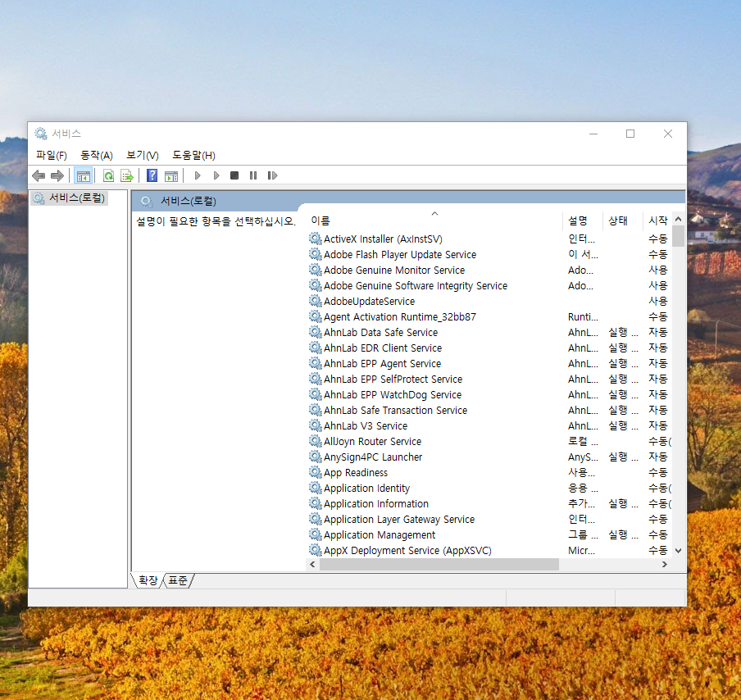Screen dimensions: 741x700
Task: Open the 파일(F) menu
Action: 52,156
